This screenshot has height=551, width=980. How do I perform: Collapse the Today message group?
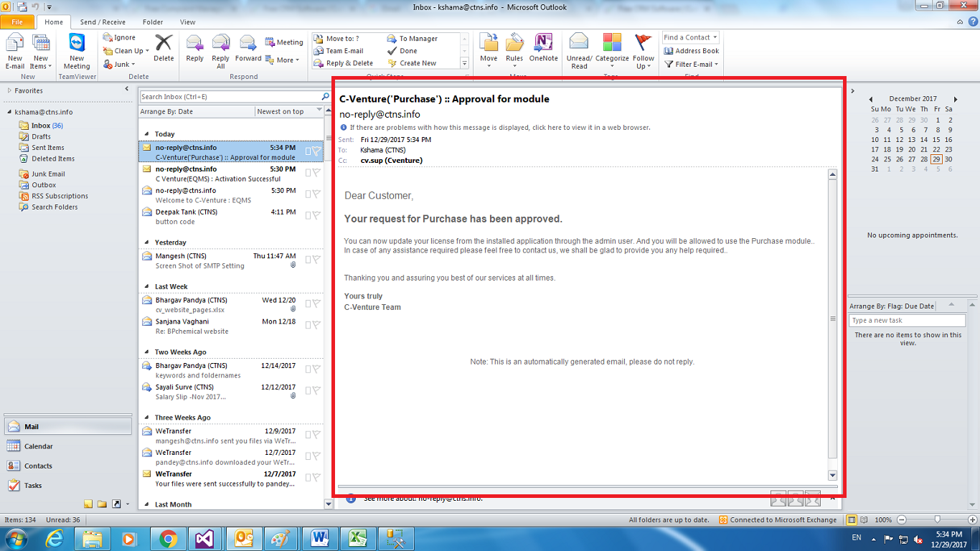147,134
